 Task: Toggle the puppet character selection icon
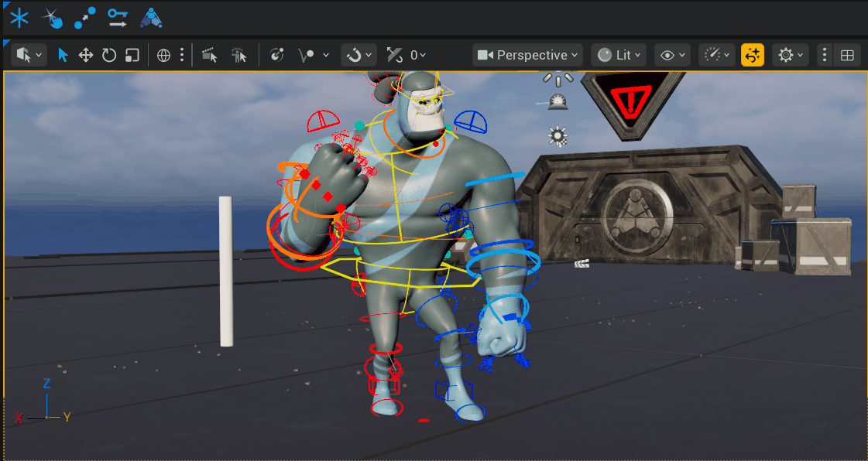(239, 55)
